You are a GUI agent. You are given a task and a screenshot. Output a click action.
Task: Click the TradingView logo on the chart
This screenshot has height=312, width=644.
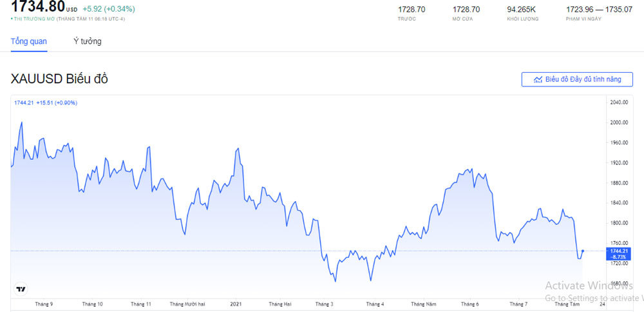point(21,289)
